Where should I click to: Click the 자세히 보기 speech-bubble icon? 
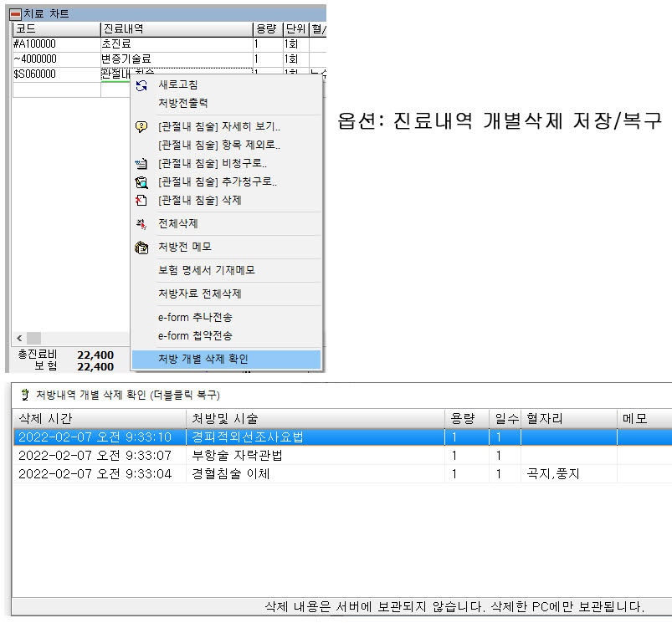(141, 127)
